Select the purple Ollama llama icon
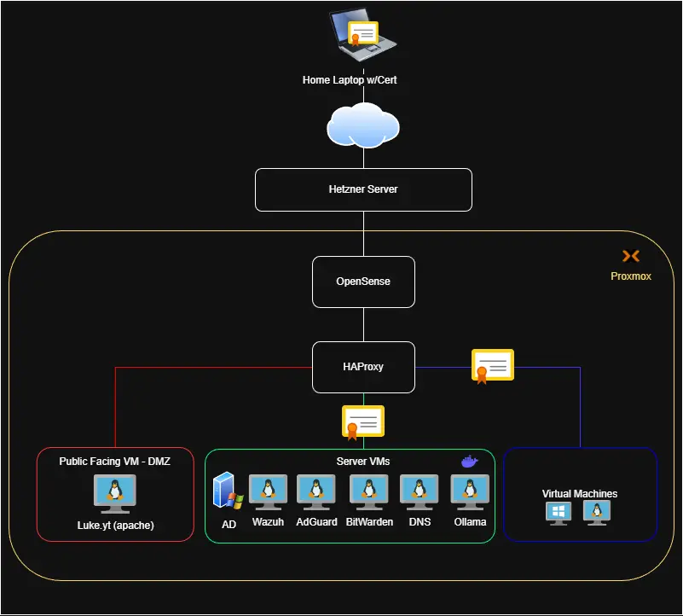The height and width of the screenshot is (616, 683). point(470,462)
